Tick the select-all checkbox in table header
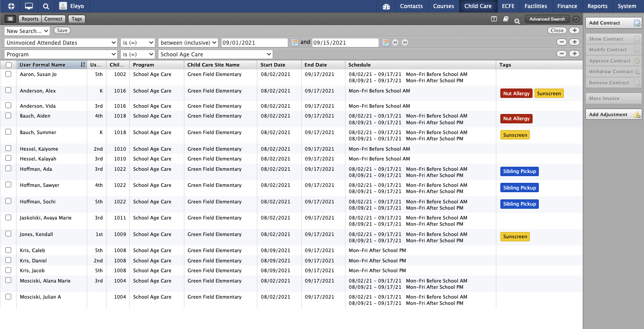Screen dimensions: 644x329 [x=9, y=65]
